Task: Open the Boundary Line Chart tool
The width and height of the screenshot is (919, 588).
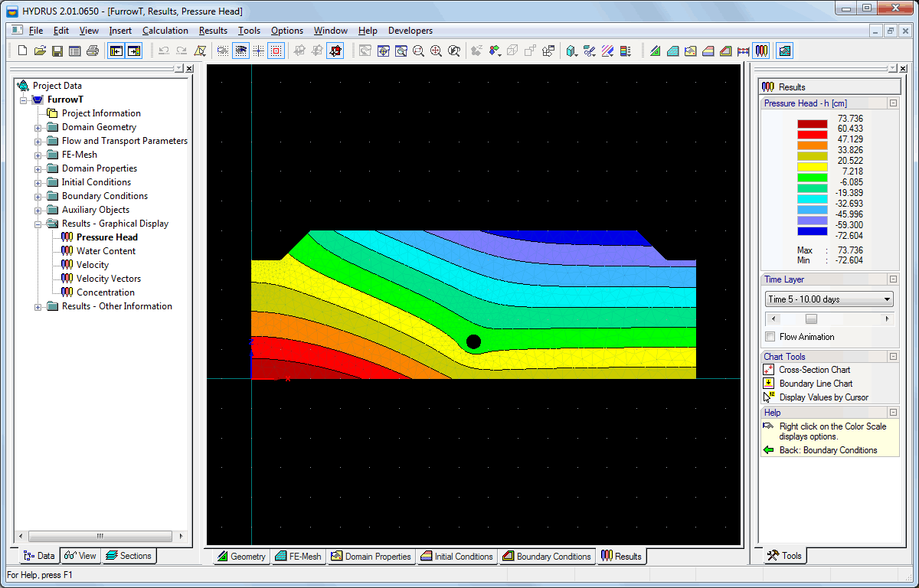Action: point(816,384)
